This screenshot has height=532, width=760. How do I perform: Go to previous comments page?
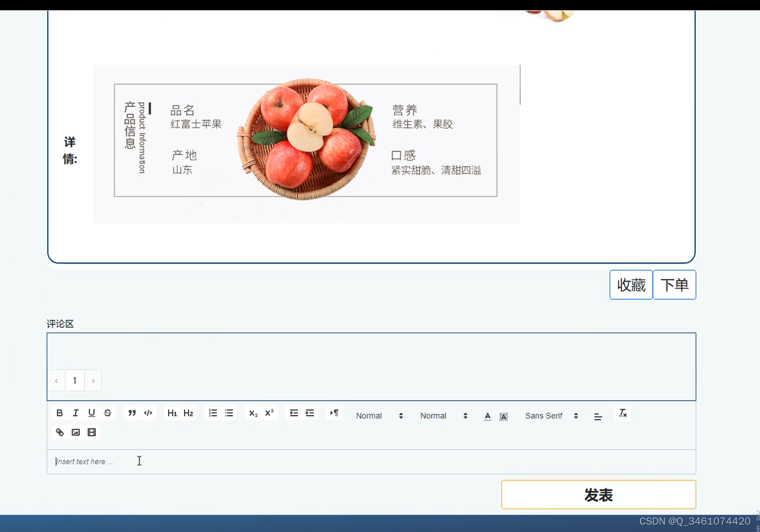[56, 381]
